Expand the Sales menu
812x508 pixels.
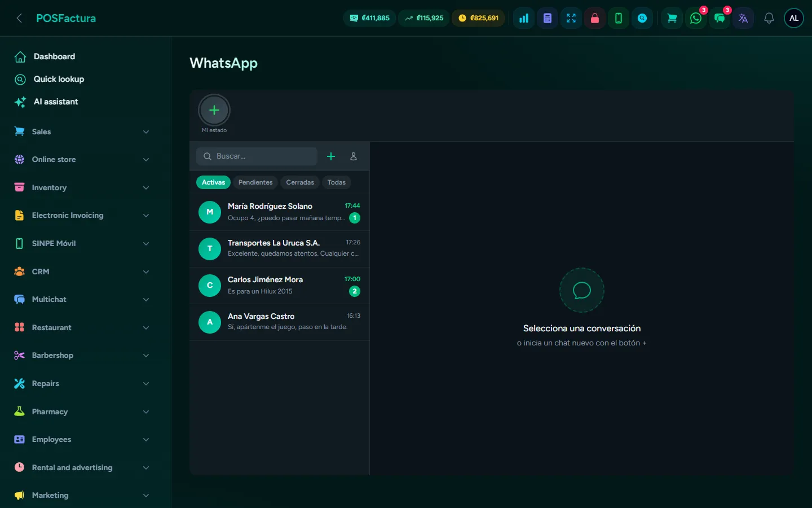click(x=82, y=132)
